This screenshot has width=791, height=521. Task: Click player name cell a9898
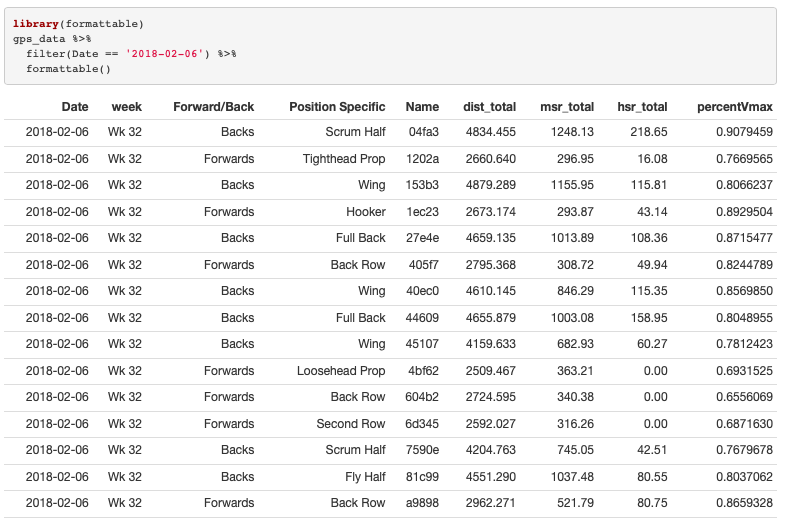[421, 503]
